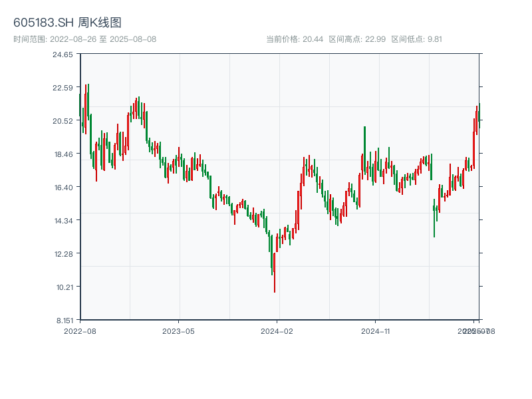The height and width of the screenshot is (399, 532).
Task: Click the 14.34 y-axis price label
Action: tap(63, 221)
